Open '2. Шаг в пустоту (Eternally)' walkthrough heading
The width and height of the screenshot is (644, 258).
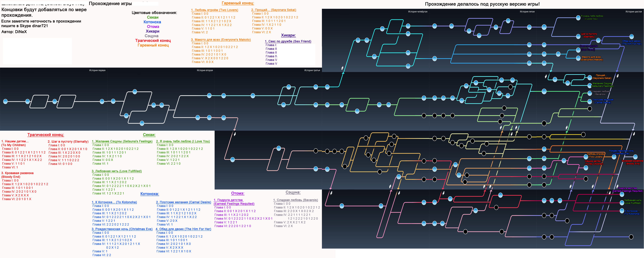[68, 142]
